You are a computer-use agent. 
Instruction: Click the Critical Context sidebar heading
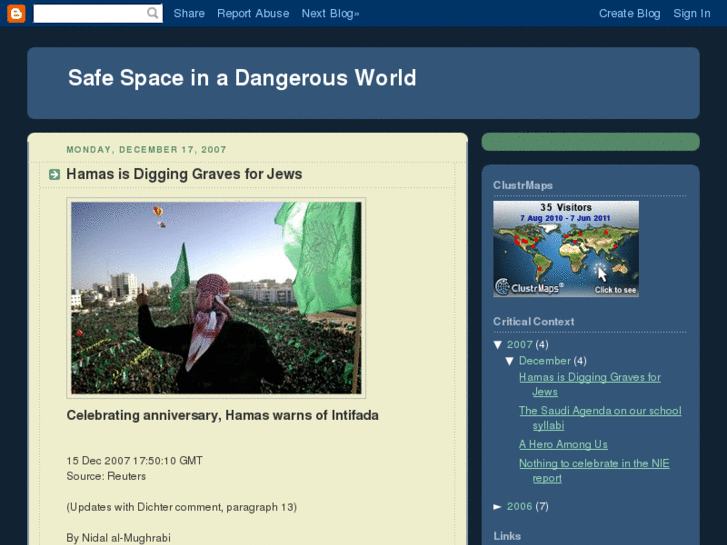534,322
